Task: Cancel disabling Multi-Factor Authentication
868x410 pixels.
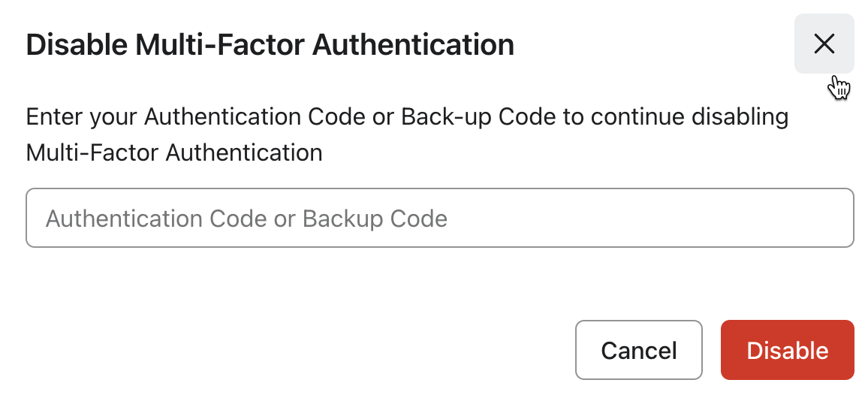Action: click(638, 350)
